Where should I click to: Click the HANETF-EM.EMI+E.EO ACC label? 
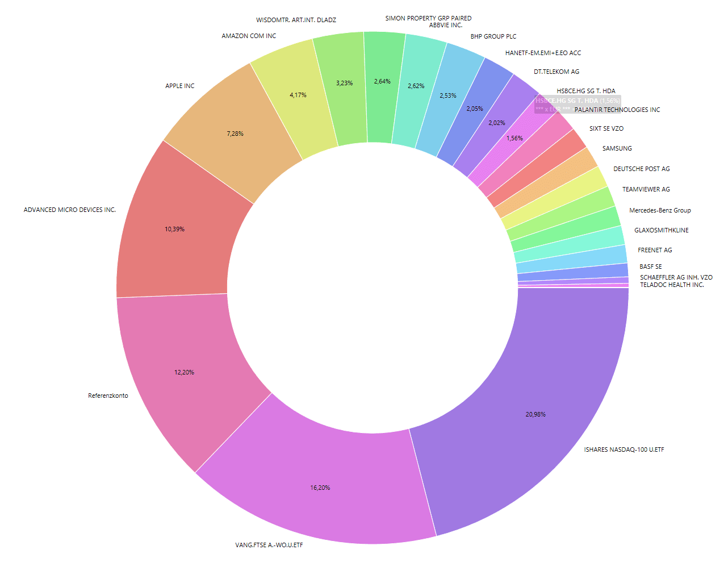click(x=543, y=53)
